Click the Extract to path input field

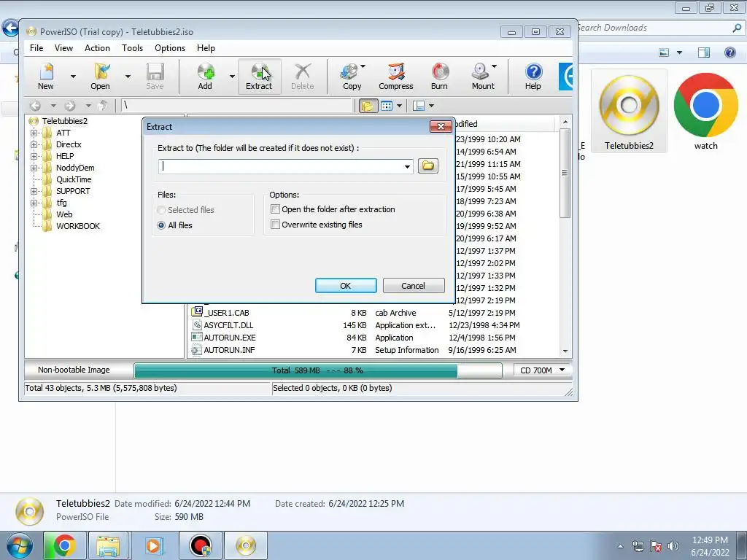(282, 166)
